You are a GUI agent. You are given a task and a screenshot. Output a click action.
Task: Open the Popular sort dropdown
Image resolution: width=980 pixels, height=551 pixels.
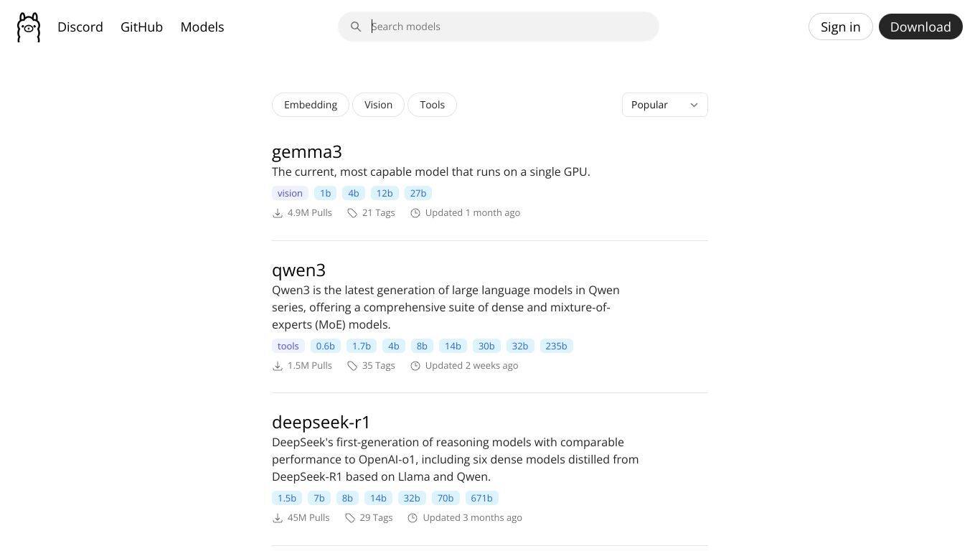[665, 105]
